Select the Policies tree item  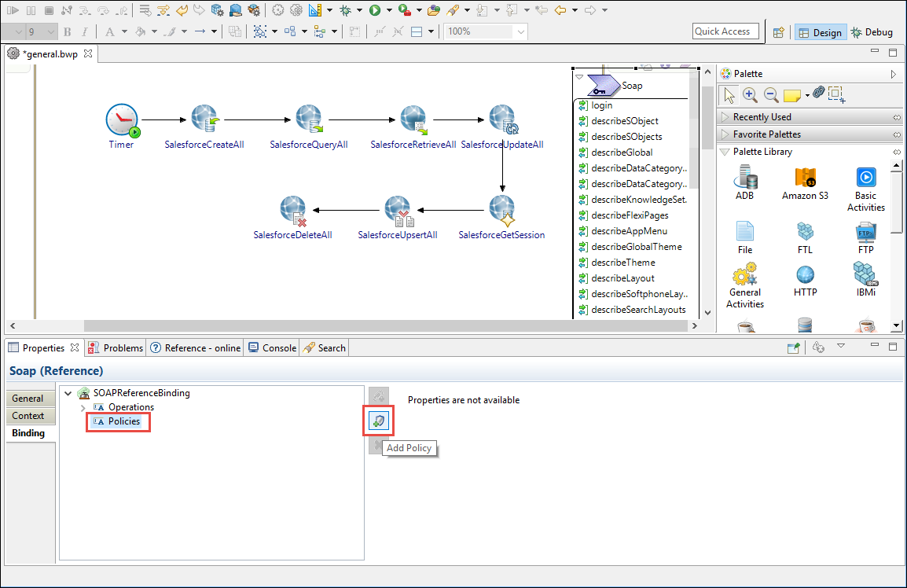(x=118, y=421)
